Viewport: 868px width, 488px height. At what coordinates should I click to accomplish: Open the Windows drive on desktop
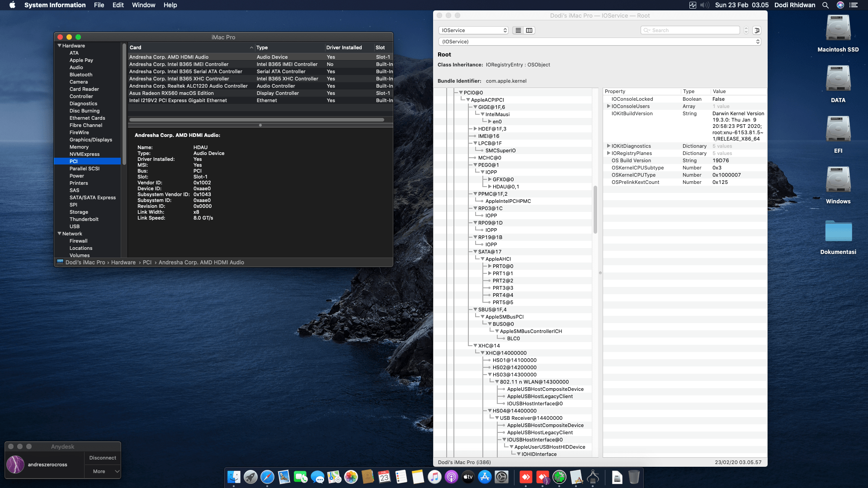click(838, 180)
